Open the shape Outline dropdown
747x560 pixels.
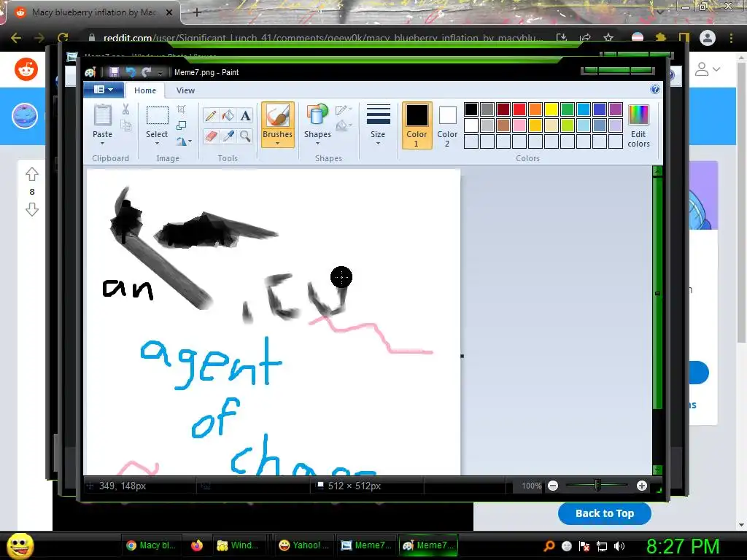pyautogui.click(x=344, y=110)
